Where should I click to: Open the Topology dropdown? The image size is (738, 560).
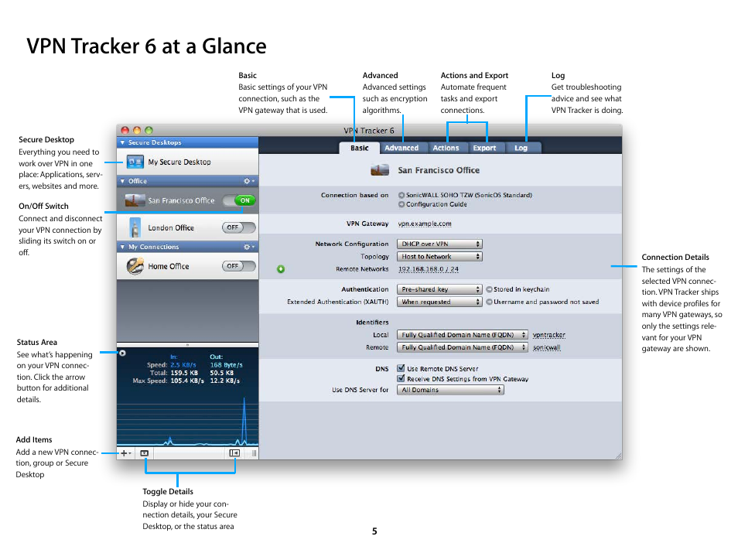pos(439,257)
